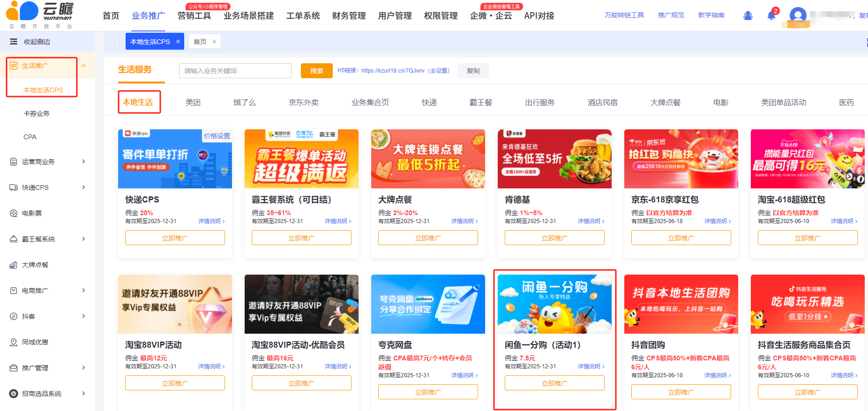
Task: Click 立即推广 under 霸王餐系统 card
Action: (x=301, y=238)
